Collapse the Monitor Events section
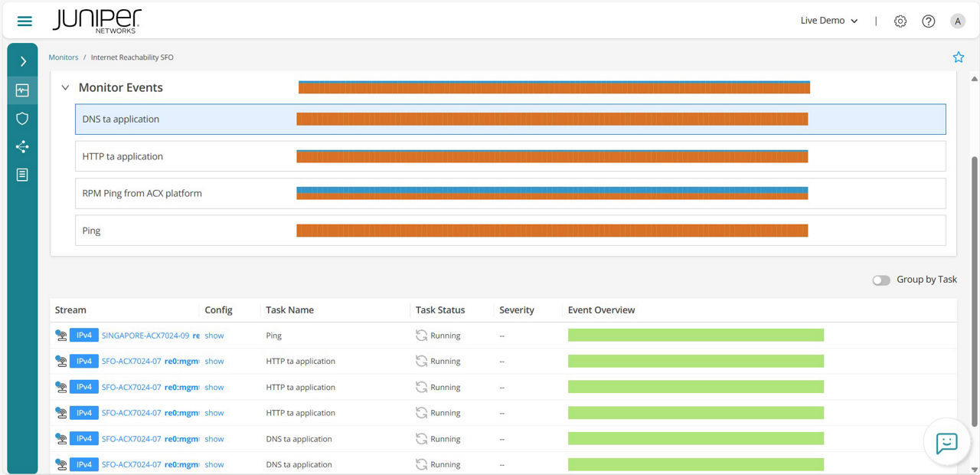The image size is (980, 475). point(65,87)
